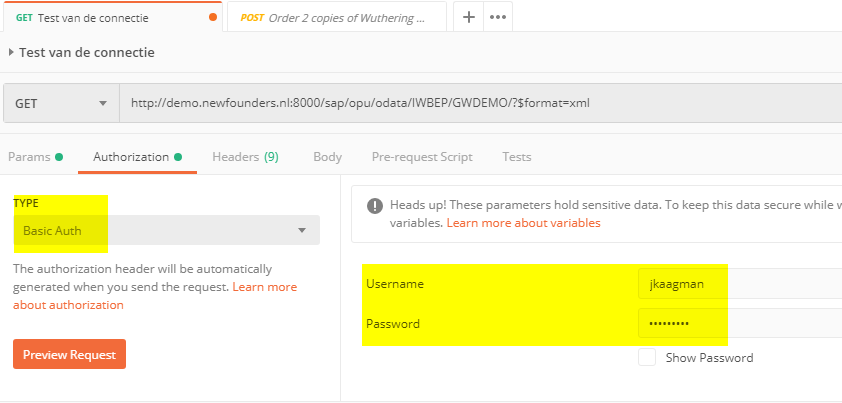The image size is (842, 403).
Task: Go to the Tests tab
Action: (517, 157)
